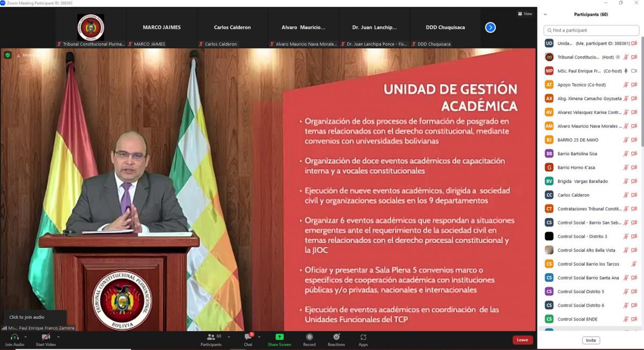The height and width of the screenshot is (350, 644).
Task: Open the arrow menu next to Chat
Action: (x=259, y=337)
